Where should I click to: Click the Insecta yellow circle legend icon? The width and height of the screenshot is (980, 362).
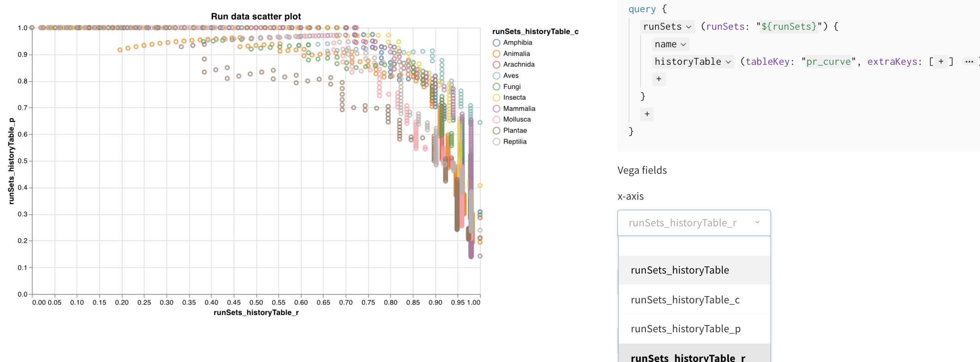tap(496, 98)
